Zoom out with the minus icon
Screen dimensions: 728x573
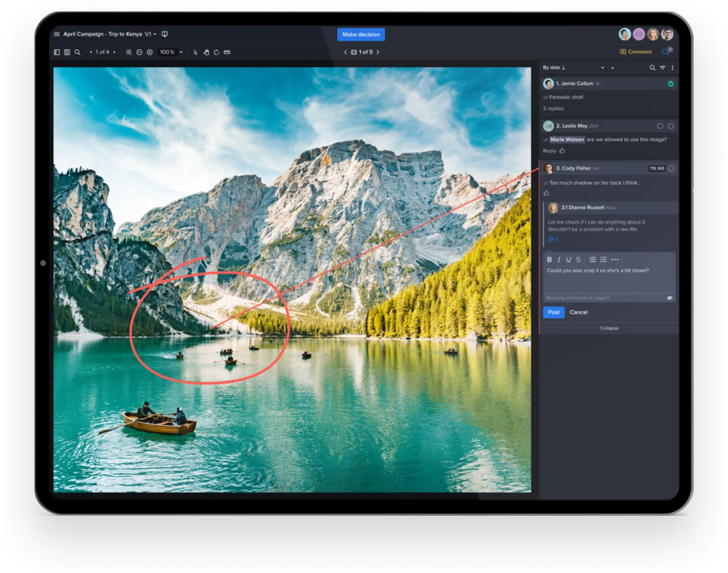139,53
